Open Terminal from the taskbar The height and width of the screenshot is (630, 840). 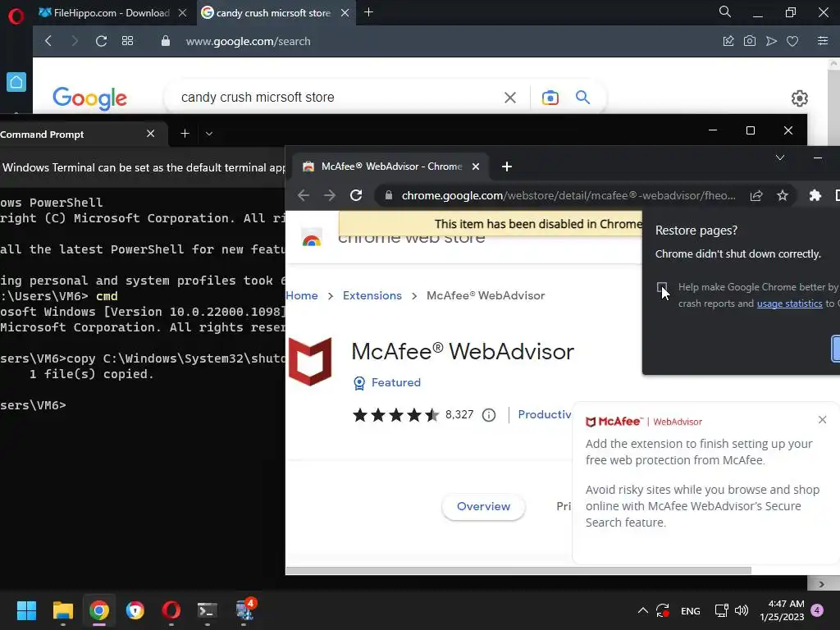pos(208,610)
